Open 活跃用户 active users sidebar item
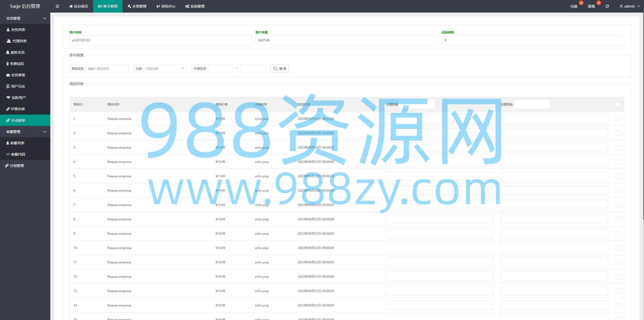644x320 pixels. (18, 98)
